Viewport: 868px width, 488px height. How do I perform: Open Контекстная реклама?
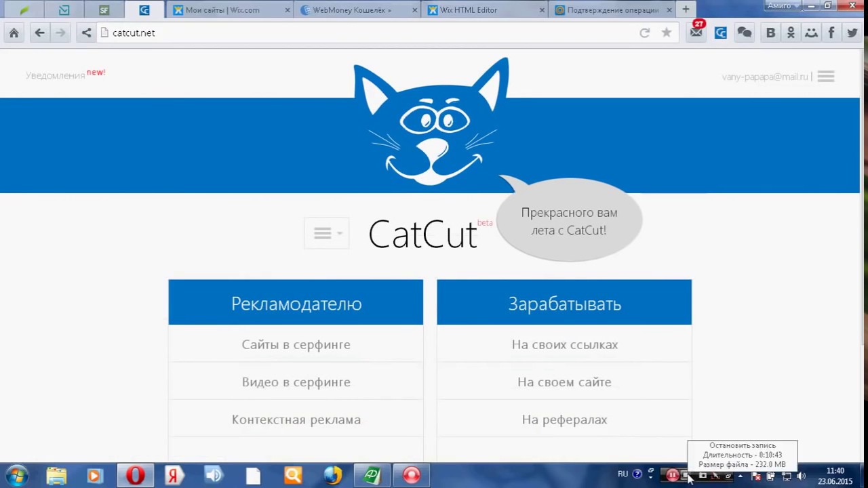point(296,420)
